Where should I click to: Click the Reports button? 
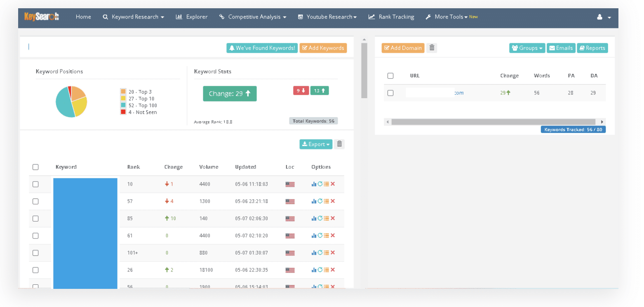[x=592, y=48]
